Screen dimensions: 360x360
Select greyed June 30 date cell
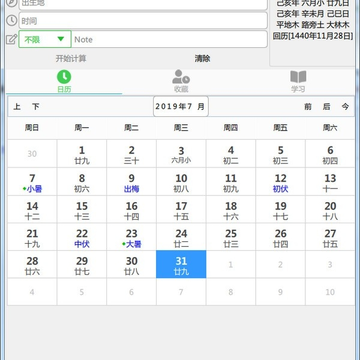(x=32, y=154)
